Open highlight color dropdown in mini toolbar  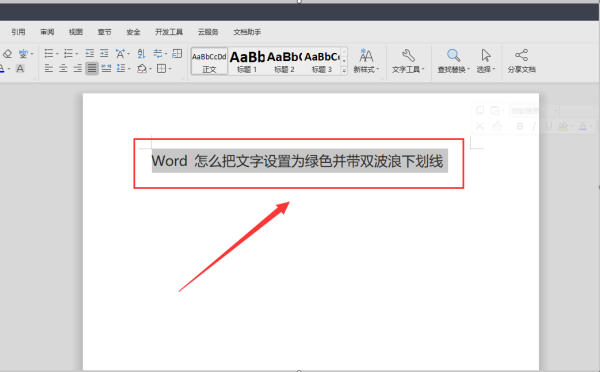(x=571, y=126)
